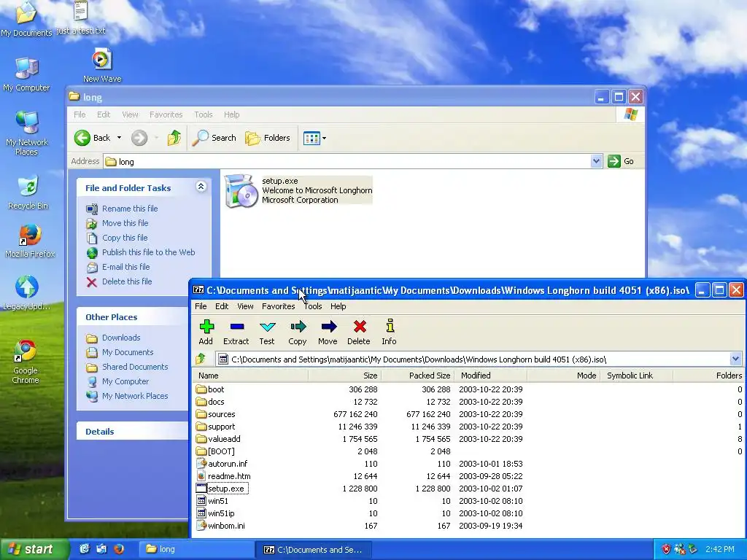747x560 pixels.
Task: Open the 7-Zip path history dropdown
Action: click(x=735, y=359)
